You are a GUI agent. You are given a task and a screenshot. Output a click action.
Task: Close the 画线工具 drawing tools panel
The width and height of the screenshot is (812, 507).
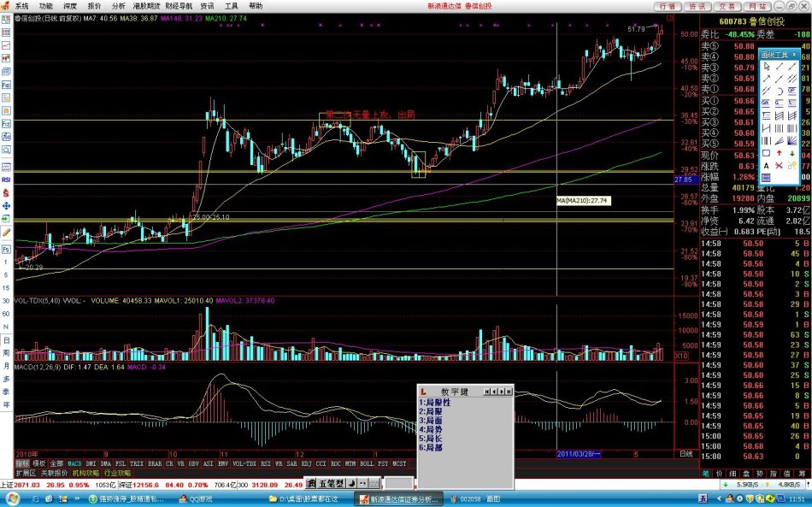click(794, 54)
